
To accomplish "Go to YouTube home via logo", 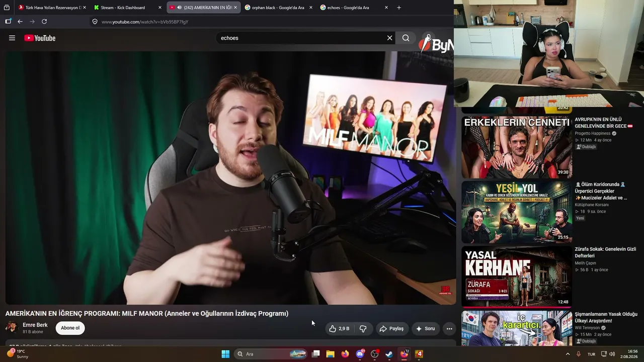I will coord(40,38).
